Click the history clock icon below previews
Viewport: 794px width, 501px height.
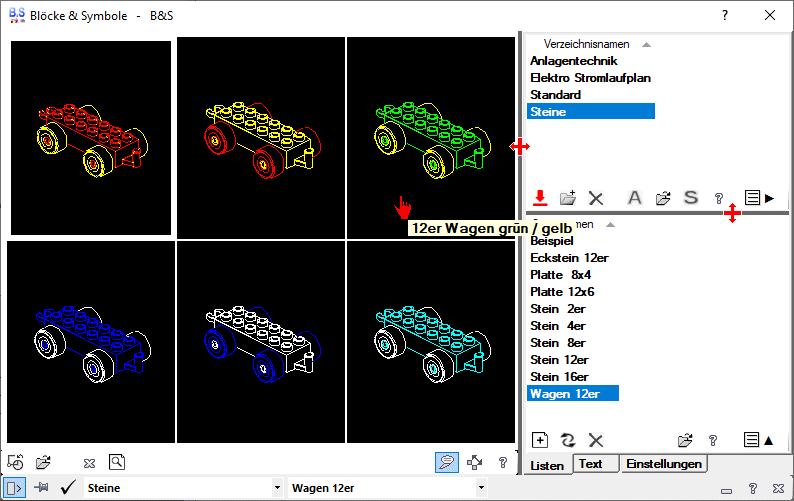[15, 462]
